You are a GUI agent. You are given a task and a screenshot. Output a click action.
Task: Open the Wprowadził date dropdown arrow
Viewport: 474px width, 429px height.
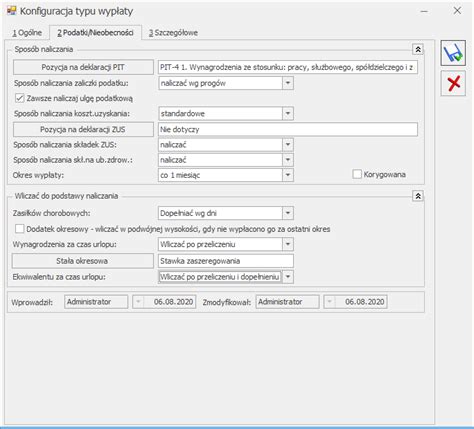(138, 302)
